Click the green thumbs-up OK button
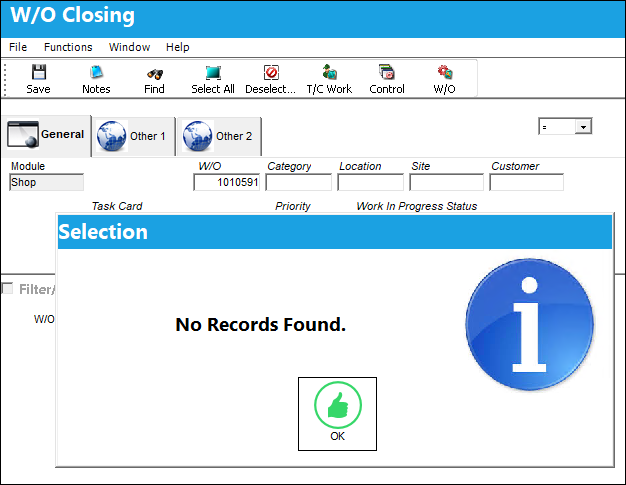The height and width of the screenshot is (485, 626). pyautogui.click(x=337, y=414)
